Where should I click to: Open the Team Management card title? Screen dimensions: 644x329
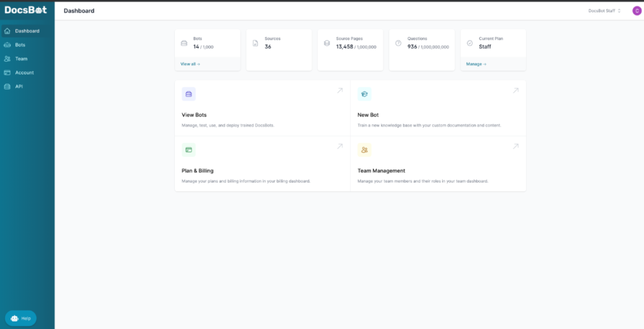point(381,170)
